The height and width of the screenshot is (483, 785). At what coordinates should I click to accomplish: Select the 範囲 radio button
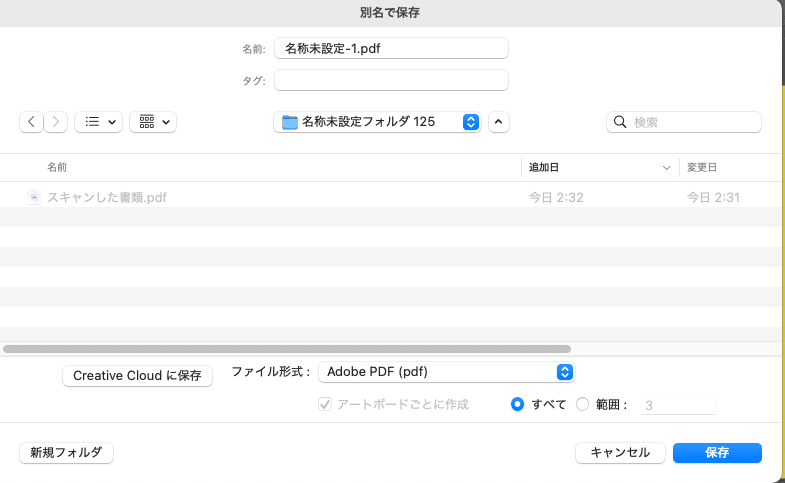[583, 404]
